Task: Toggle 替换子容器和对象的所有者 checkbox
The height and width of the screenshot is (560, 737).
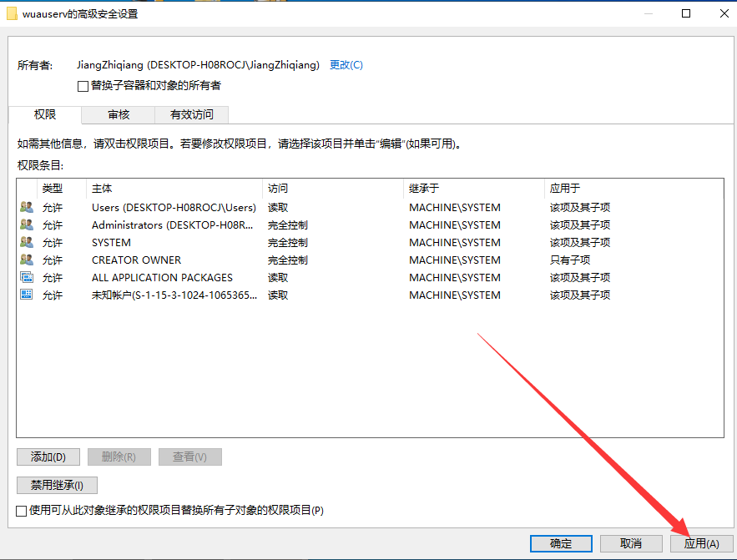Action: (83, 86)
